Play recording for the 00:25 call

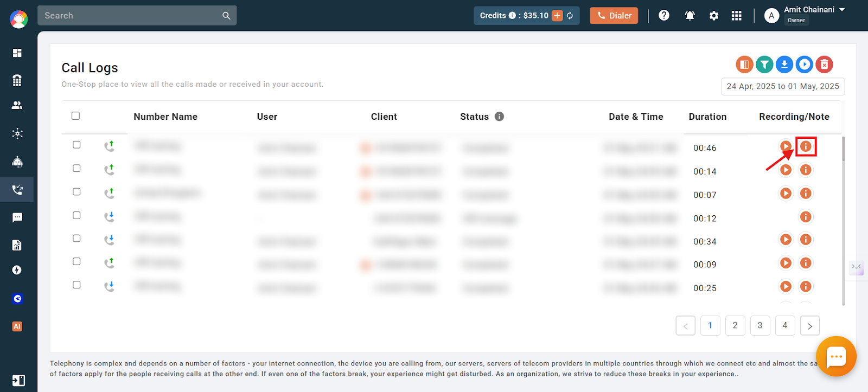[x=786, y=286]
